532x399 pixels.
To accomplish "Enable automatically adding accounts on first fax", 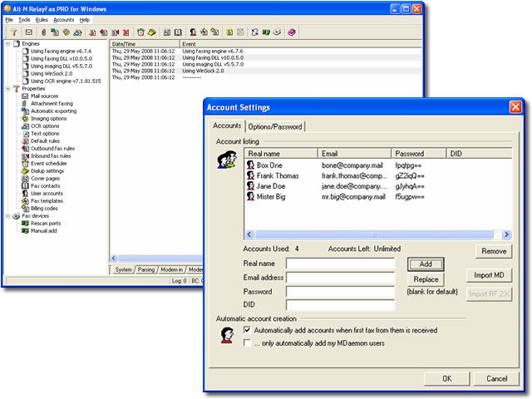I will coord(247,330).
